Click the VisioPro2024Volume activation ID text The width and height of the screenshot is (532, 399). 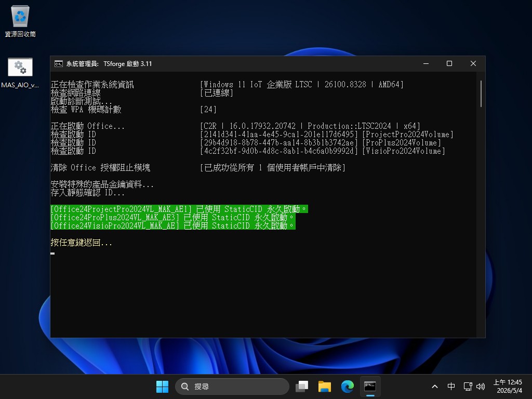pos(323,151)
